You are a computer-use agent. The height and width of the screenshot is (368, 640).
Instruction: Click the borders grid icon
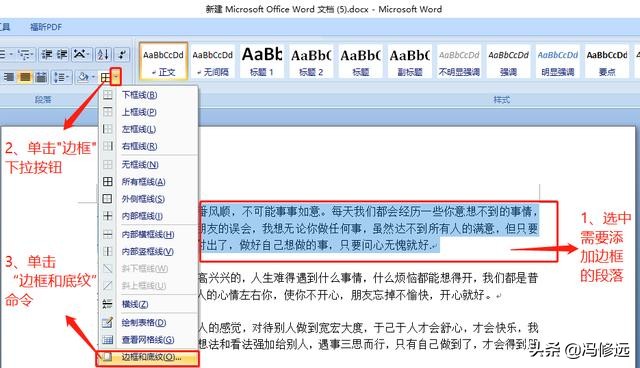pos(105,77)
